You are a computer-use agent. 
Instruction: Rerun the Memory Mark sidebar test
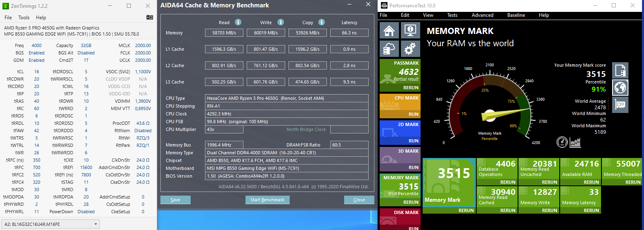point(411,202)
